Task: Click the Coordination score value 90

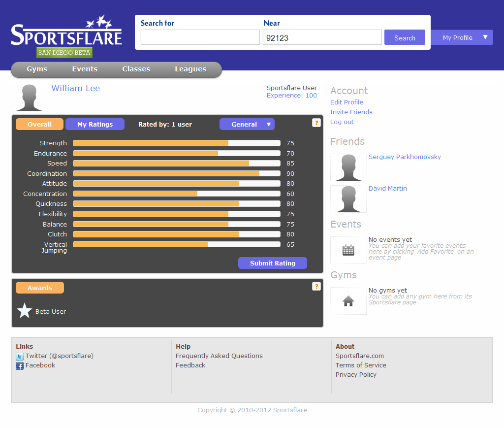Action: coord(290,174)
